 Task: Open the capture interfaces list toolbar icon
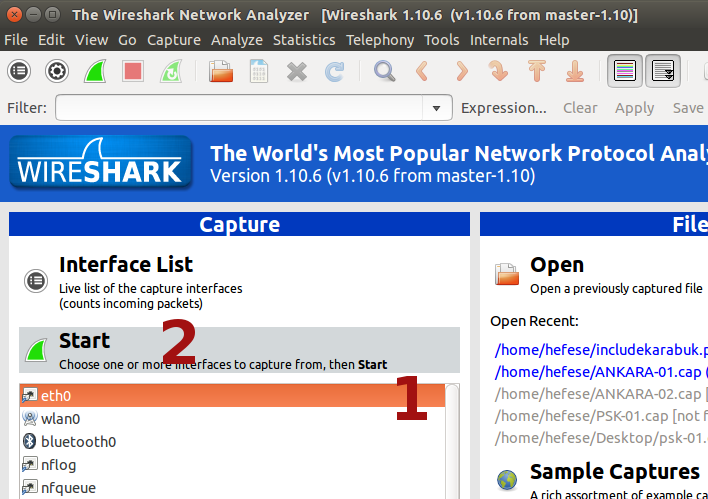[19, 71]
